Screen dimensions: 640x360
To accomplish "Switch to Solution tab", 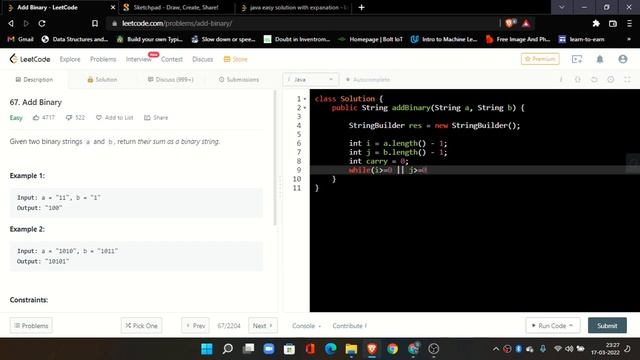I will tap(102, 80).
